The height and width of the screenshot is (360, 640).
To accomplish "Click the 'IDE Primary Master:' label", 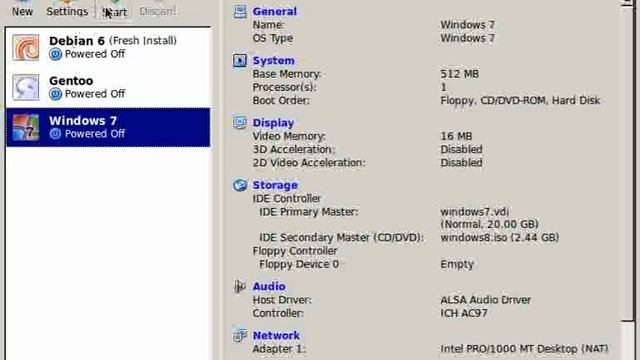I will coord(309,212).
